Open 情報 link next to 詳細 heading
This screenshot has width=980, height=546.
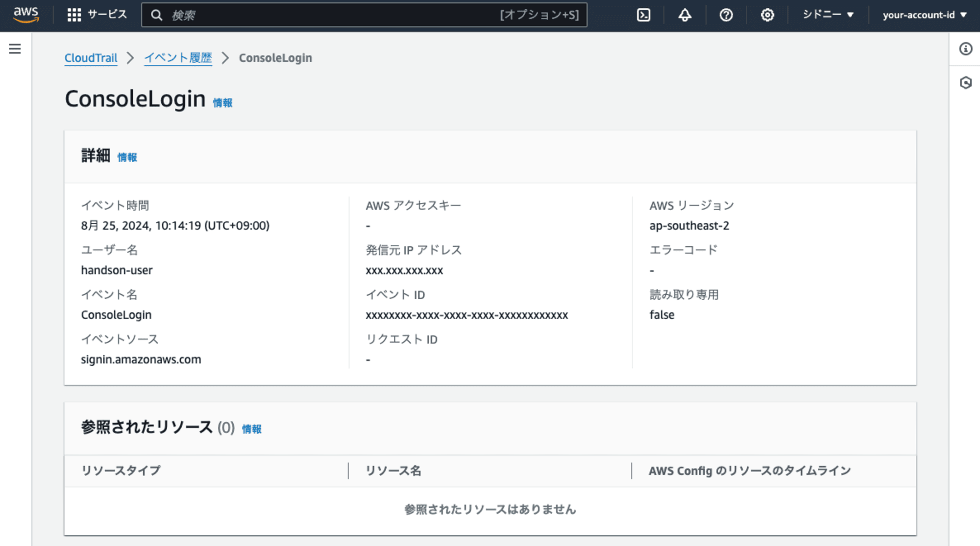pyautogui.click(x=127, y=157)
